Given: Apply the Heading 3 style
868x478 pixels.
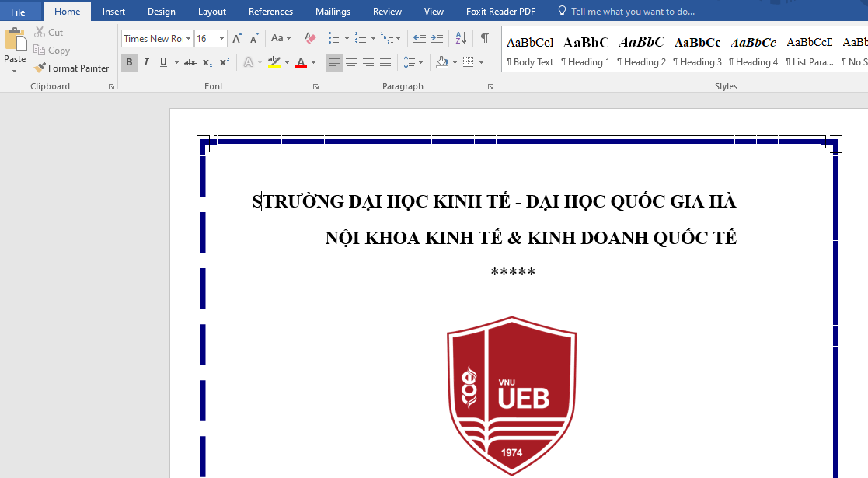Looking at the screenshot, I should click(x=697, y=51).
